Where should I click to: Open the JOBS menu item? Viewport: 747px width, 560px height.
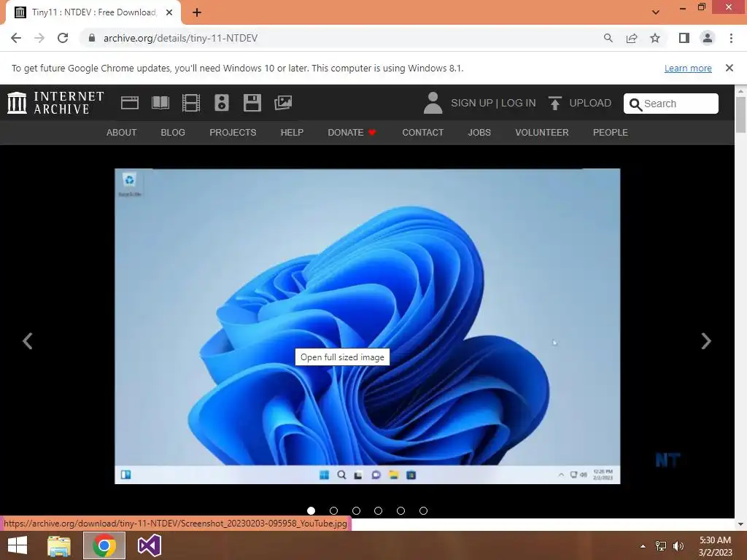(479, 133)
